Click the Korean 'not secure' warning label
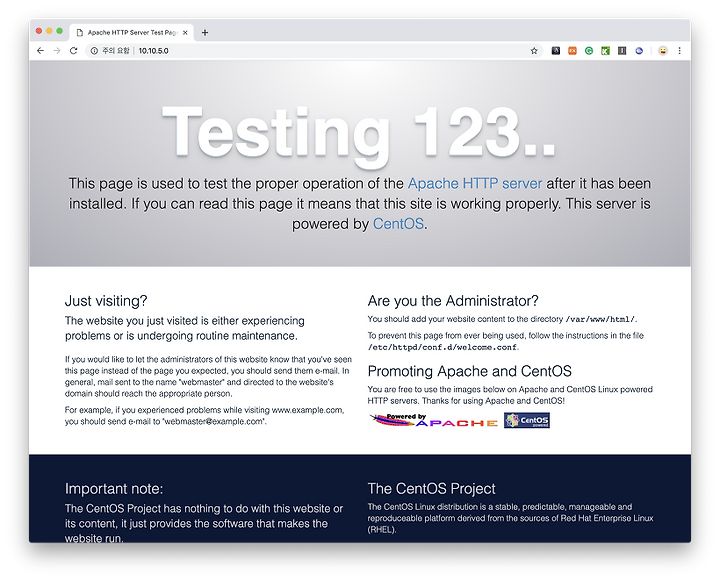 116,51
